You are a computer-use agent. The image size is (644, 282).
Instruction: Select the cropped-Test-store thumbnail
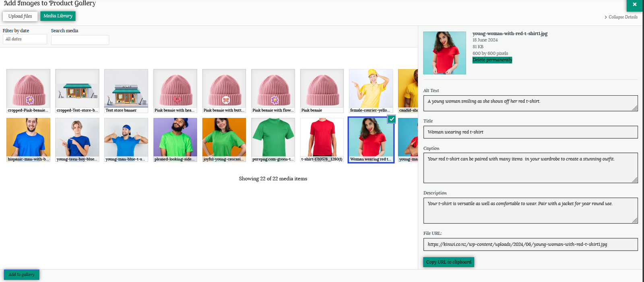pyautogui.click(x=77, y=91)
